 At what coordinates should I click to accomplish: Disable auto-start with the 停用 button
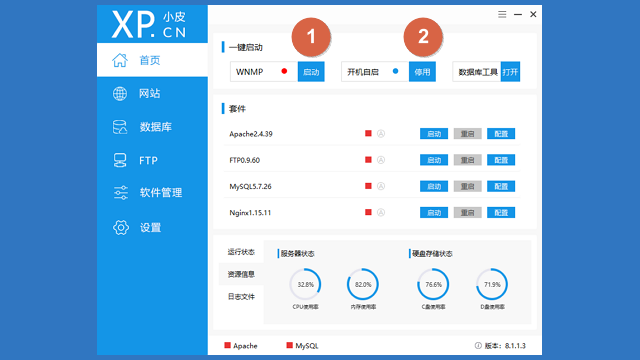coord(422,72)
